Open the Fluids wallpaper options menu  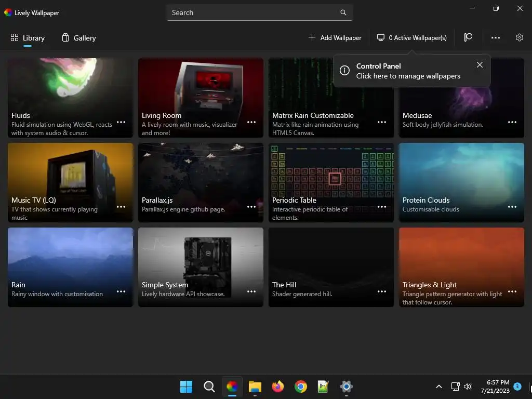click(x=121, y=122)
